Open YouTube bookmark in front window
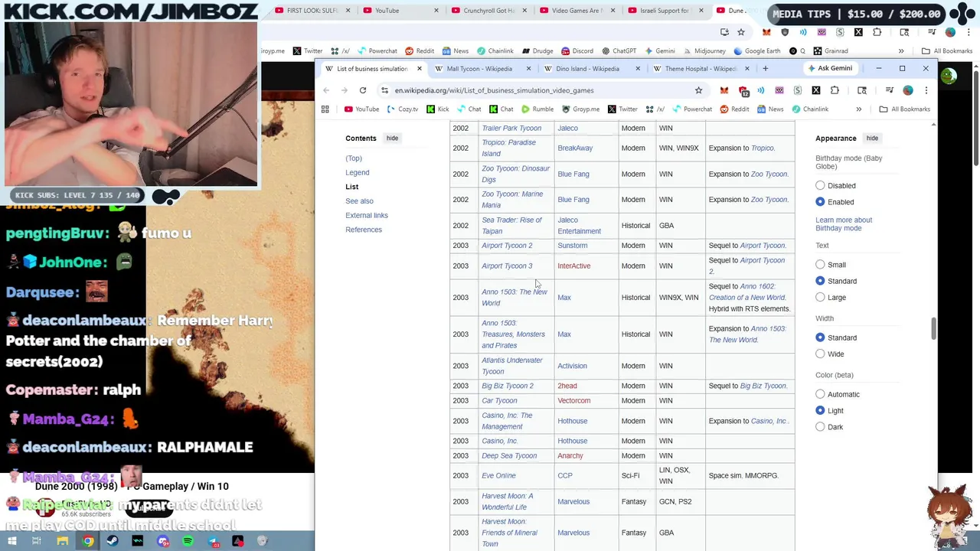This screenshot has height=551, width=980. [361, 109]
